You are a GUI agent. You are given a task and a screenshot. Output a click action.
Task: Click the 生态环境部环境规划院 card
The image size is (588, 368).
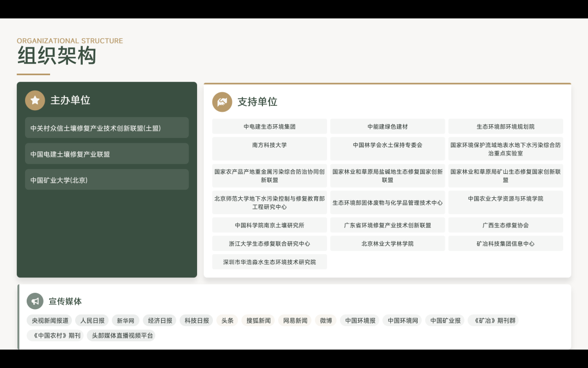(505, 126)
